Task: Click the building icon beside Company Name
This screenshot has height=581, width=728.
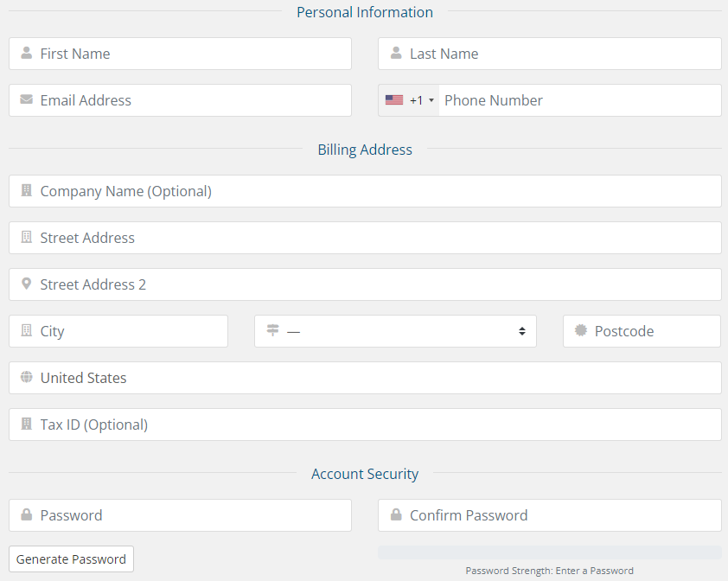Action: coord(26,191)
